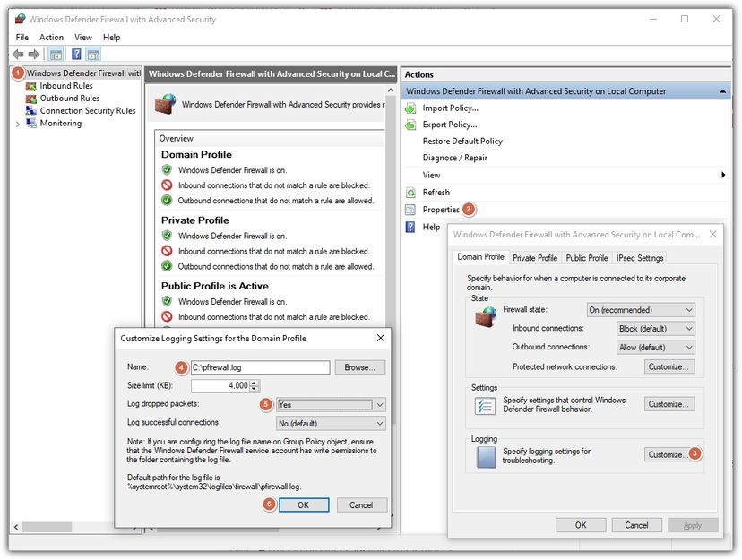742x560 pixels.
Task: Open the Inbound connections dropdown
Action: pyautogui.click(x=655, y=328)
